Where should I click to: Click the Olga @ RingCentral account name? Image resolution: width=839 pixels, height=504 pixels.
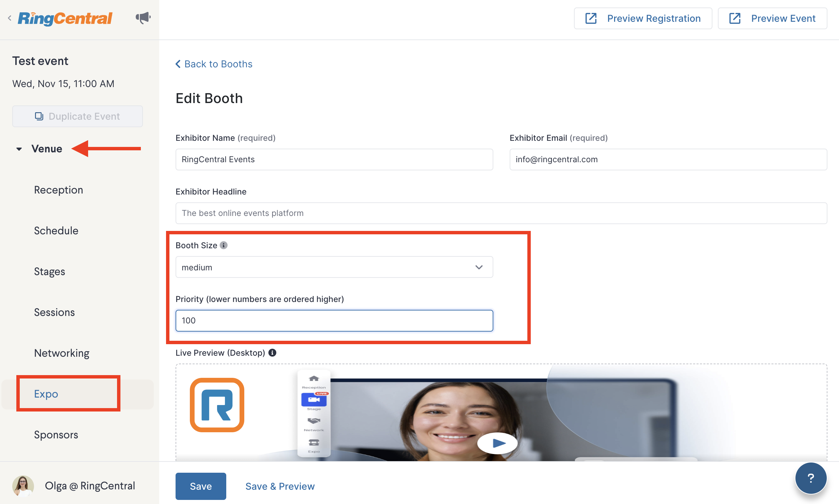(90, 486)
